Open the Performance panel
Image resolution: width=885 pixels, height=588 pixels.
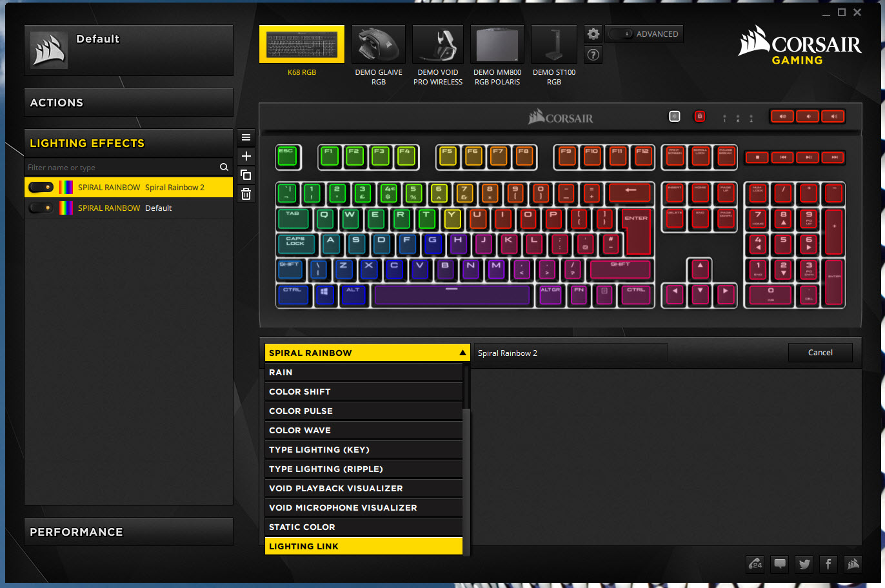[128, 532]
